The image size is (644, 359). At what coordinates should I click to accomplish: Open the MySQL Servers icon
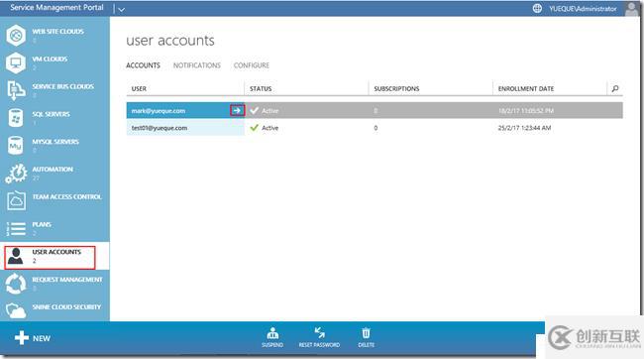point(16,146)
